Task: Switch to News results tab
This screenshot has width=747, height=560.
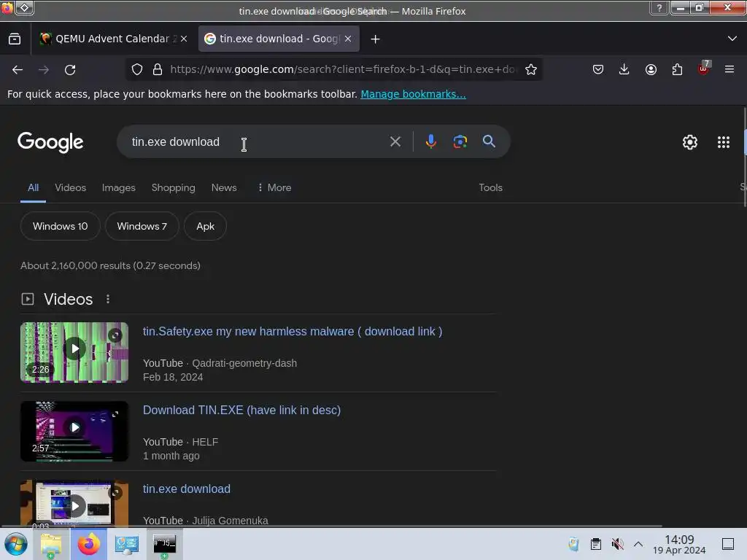Action: (224, 187)
